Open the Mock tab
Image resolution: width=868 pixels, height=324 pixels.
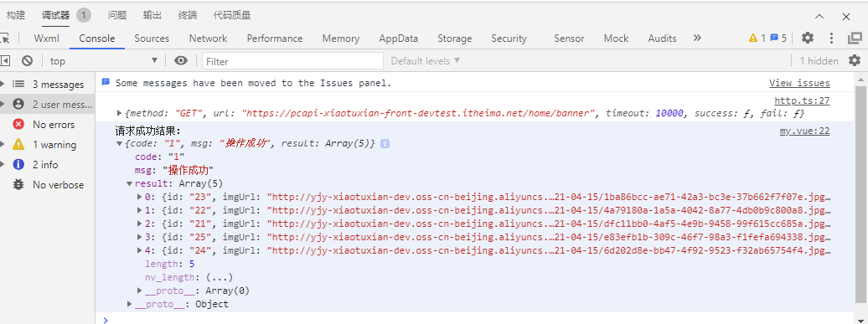coord(616,39)
